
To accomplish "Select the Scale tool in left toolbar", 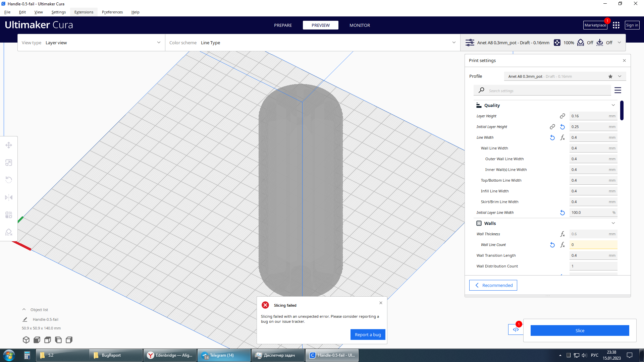I will (x=9, y=163).
